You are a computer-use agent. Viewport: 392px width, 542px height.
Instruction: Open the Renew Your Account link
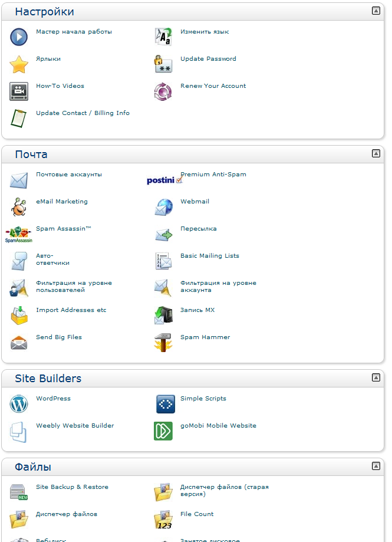[x=213, y=86]
